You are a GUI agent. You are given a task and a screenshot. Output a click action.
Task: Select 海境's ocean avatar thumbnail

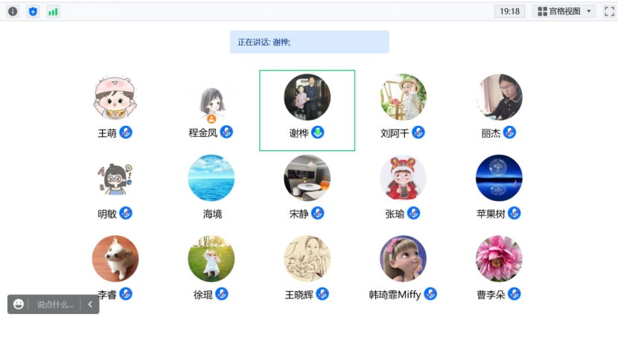211,178
